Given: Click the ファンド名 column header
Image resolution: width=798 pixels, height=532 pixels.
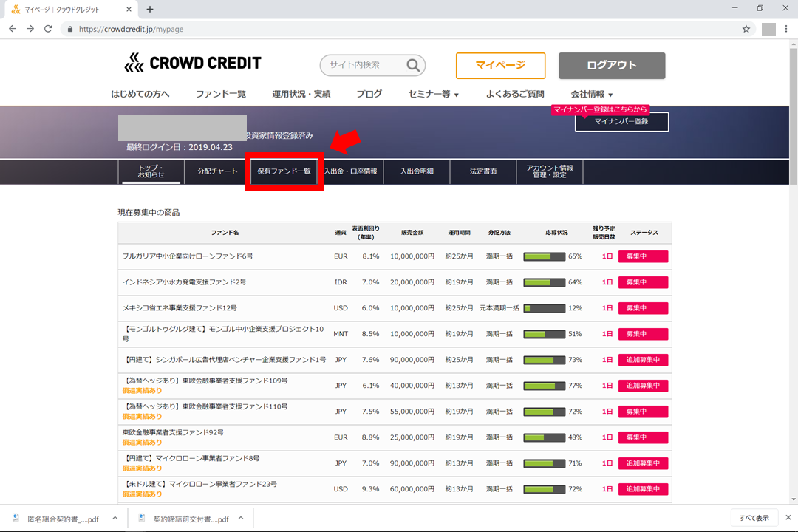Looking at the screenshot, I should tap(225, 233).
